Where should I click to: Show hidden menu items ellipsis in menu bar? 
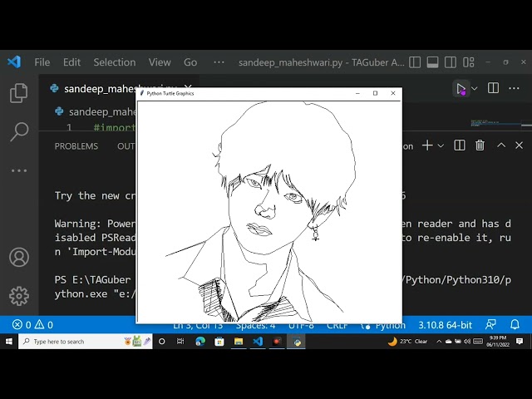(x=219, y=62)
